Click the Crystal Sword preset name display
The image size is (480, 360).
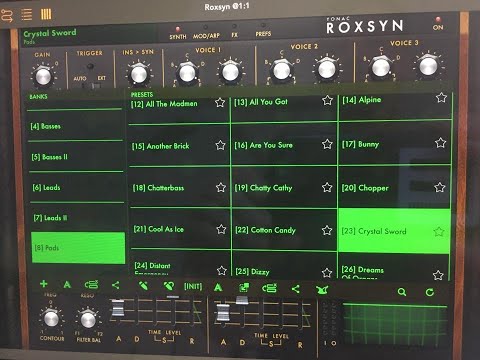pyautogui.click(x=50, y=33)
